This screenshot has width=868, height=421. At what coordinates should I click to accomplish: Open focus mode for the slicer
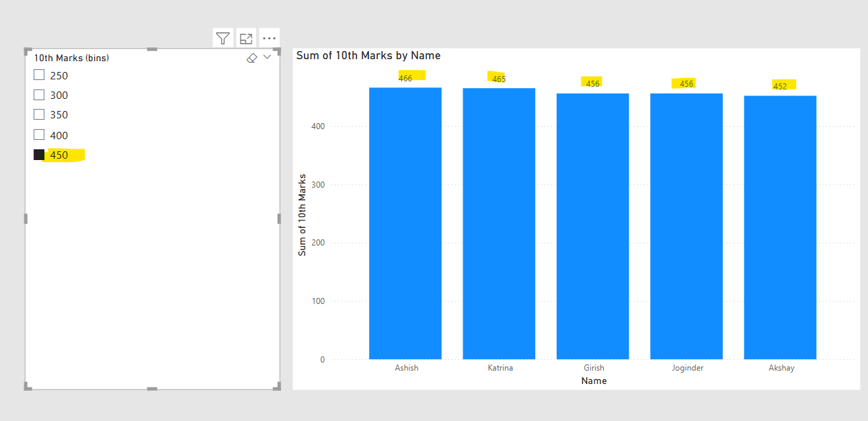(x=246, y=38)
